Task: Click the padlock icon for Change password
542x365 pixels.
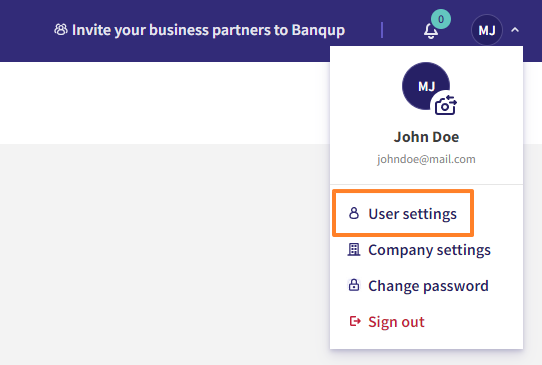Action: pos(354,285)
